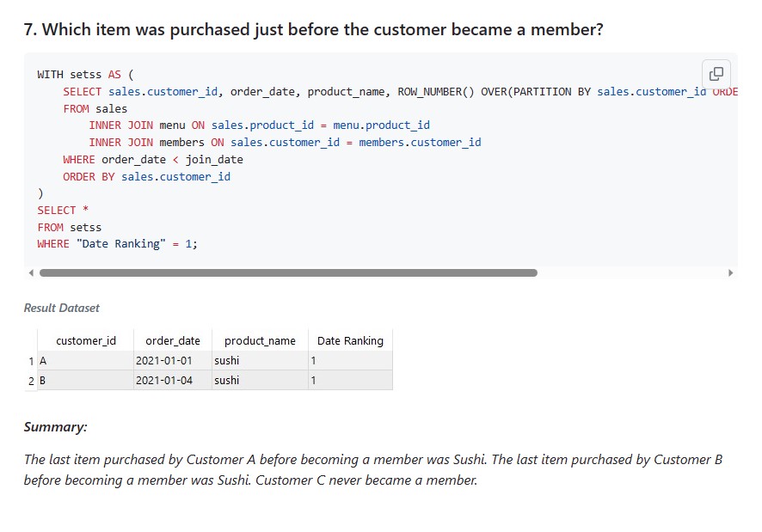Viewport: 762px width, 532px height.
Task: Click the Summary heading
Action: (55, 427)
